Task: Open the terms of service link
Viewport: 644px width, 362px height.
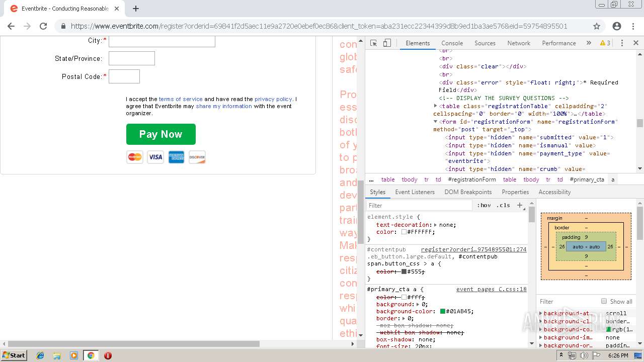Action: pos(181,99)
